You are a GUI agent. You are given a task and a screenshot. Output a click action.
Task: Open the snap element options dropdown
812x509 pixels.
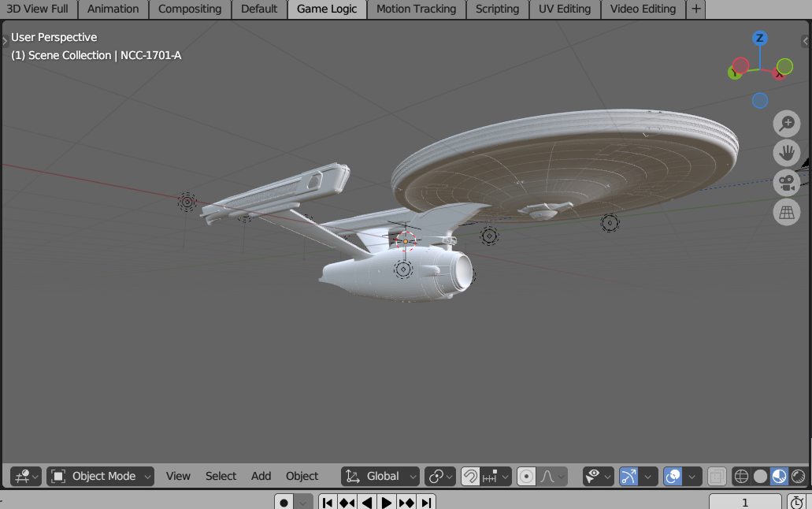click(495, 476)
